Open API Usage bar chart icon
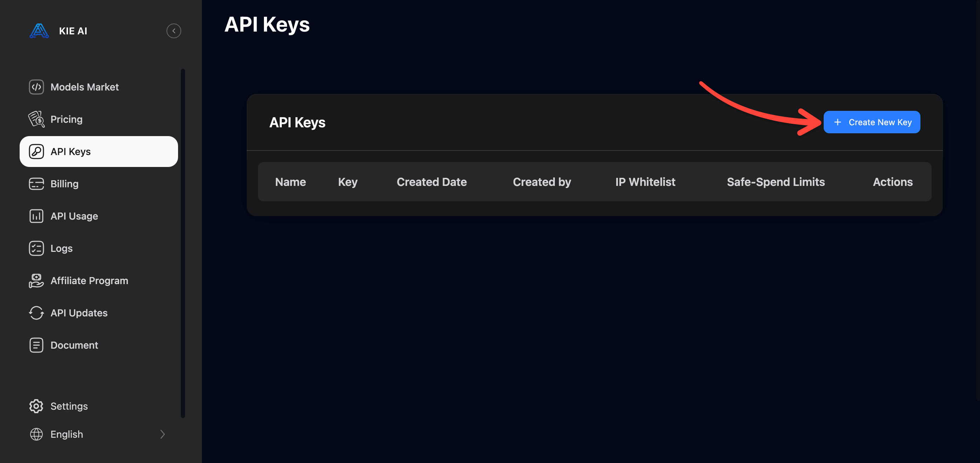The width and height of the screenshot is (980, 463). tap(36, 216)
